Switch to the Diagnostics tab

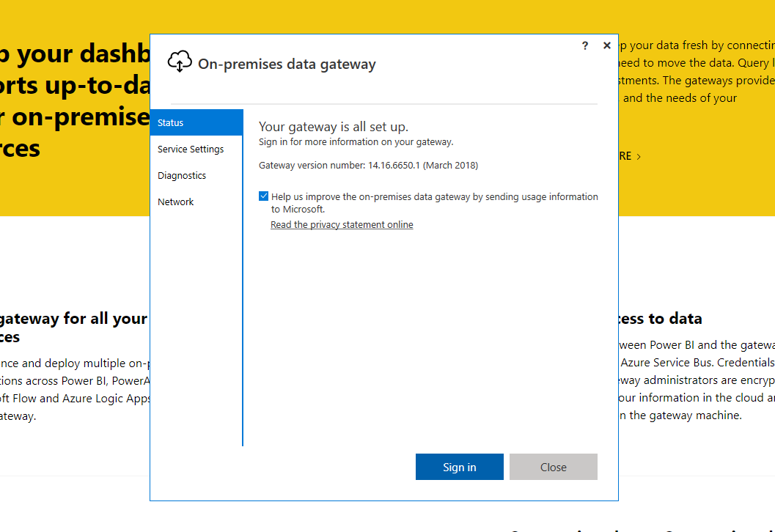pos(196,175)
